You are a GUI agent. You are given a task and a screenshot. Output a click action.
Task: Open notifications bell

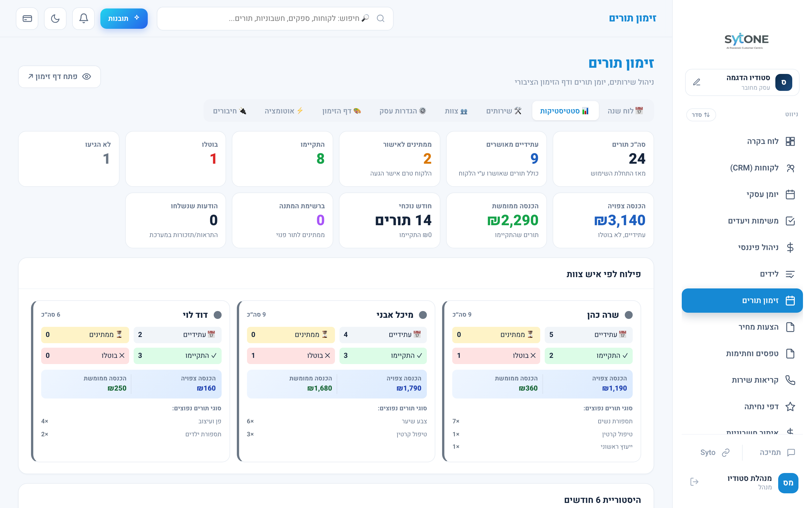pos(83,18)
